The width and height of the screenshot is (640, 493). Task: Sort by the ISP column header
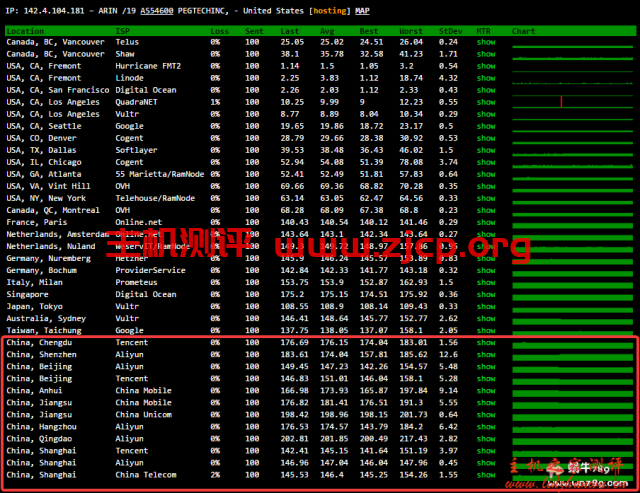[122, 31]
